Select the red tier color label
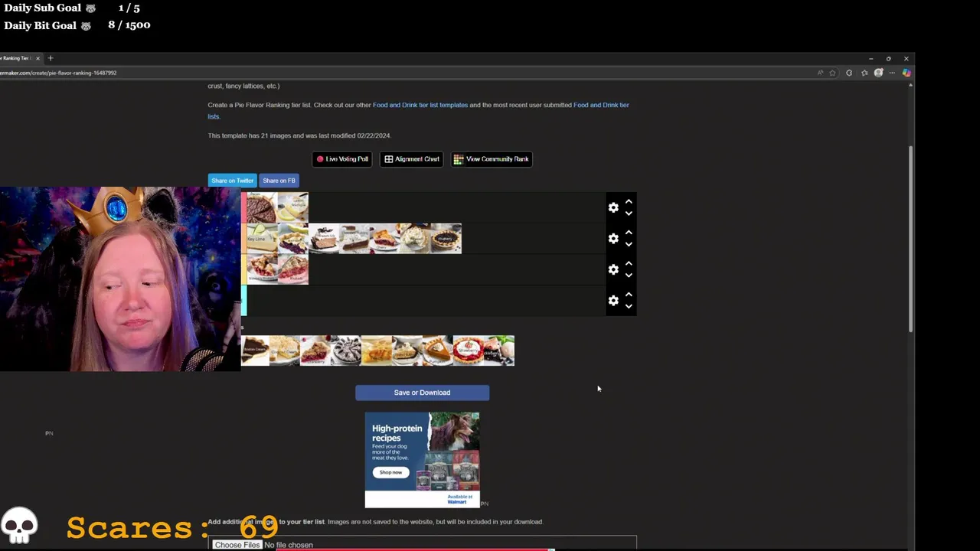 pyautogui.click(x=243, y=207)
